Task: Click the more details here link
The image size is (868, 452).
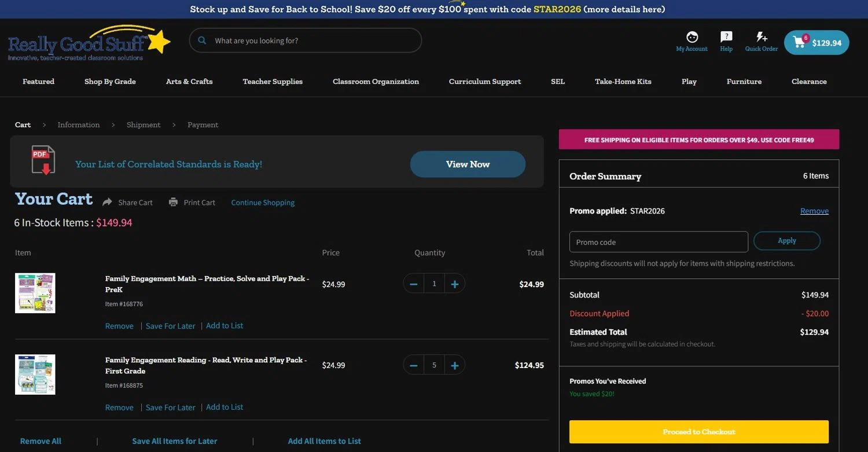Action: (624, 9)
